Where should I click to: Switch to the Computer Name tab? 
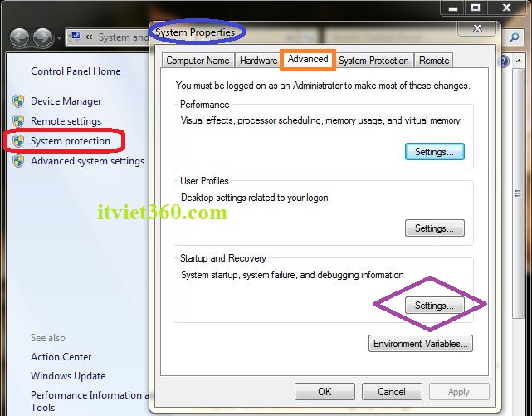tap(198, 61)
